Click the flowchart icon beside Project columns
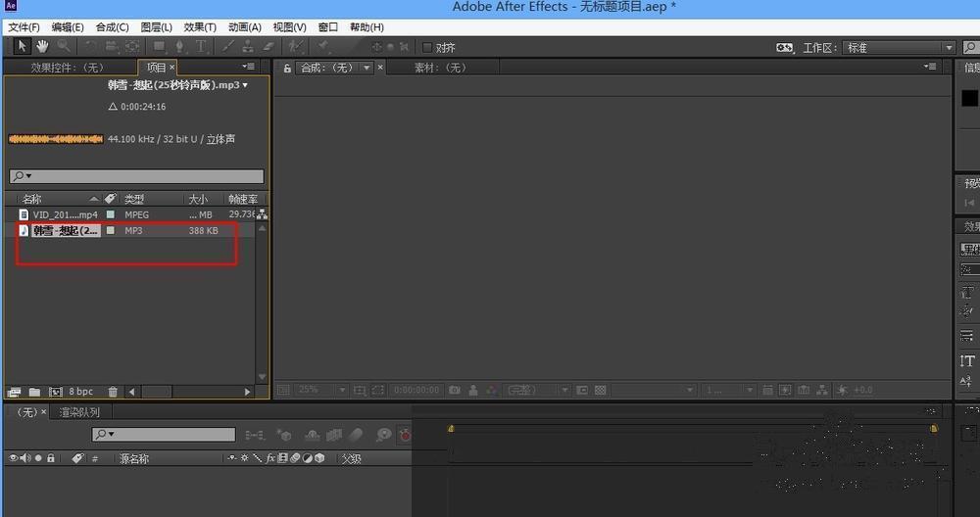 262,214
